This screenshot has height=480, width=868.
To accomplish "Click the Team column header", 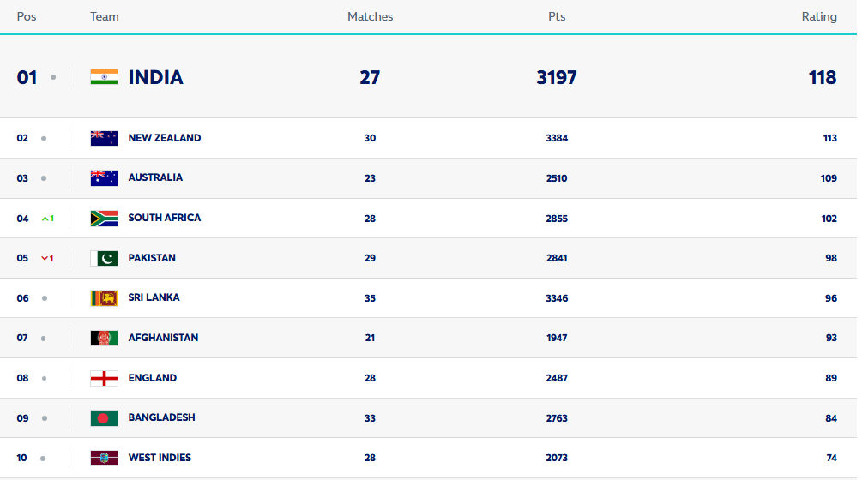I will (x=105, y=16).
